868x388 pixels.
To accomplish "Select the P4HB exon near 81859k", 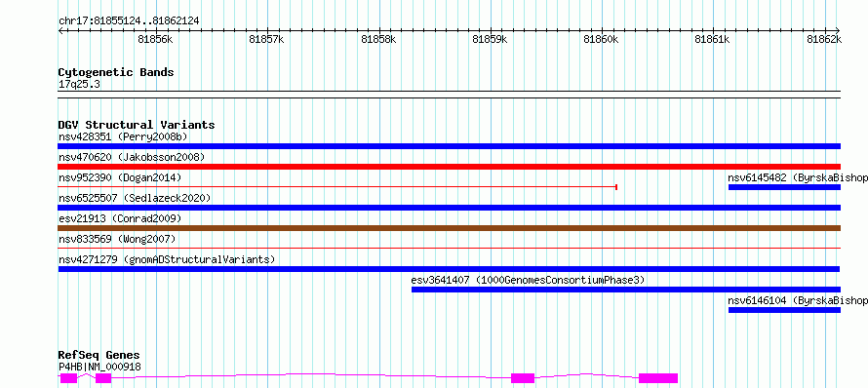I will [x=523, y=378].
